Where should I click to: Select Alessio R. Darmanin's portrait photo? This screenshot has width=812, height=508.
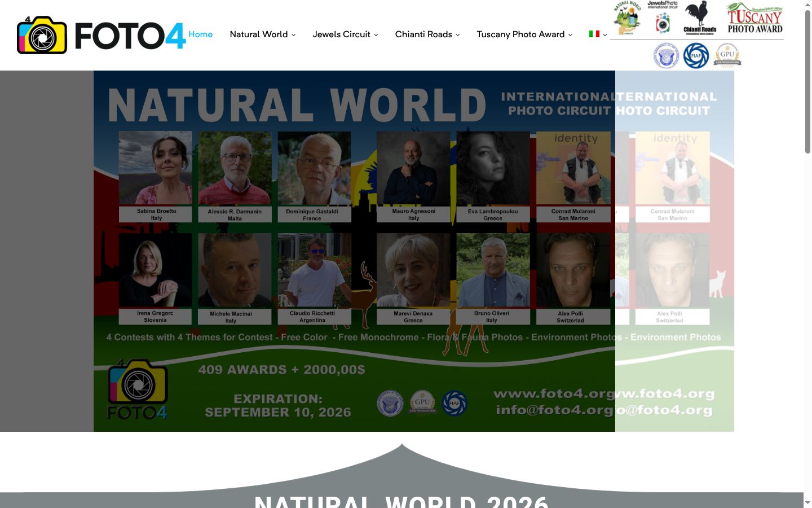coord(235,168)
